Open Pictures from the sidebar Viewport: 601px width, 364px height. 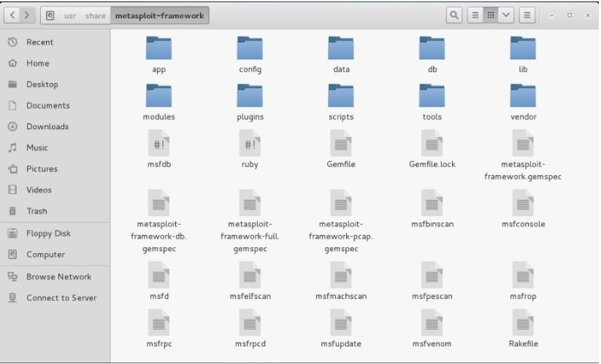tap(55, 169)
